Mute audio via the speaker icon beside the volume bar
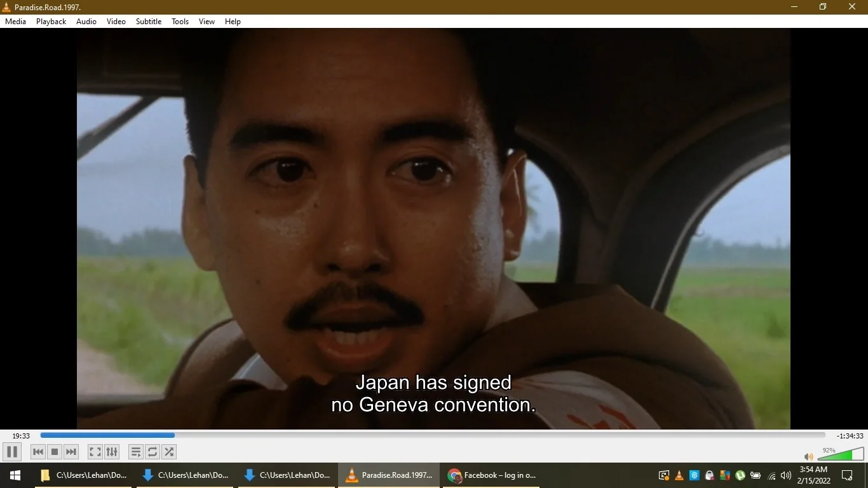This screenshot has width=868, height=488. [809, 456]
